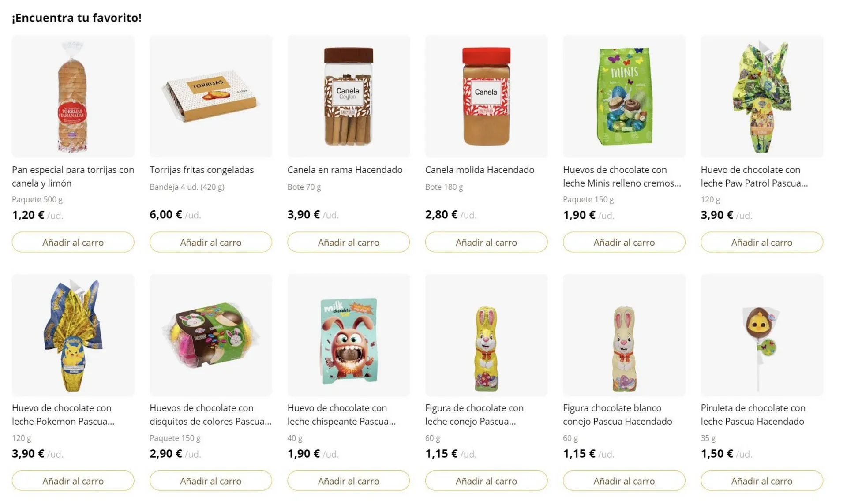This screenshot has width=847, height=504.
Task: Open the Torrijas fritas congeladas title
Action: [x=202, y=170]
